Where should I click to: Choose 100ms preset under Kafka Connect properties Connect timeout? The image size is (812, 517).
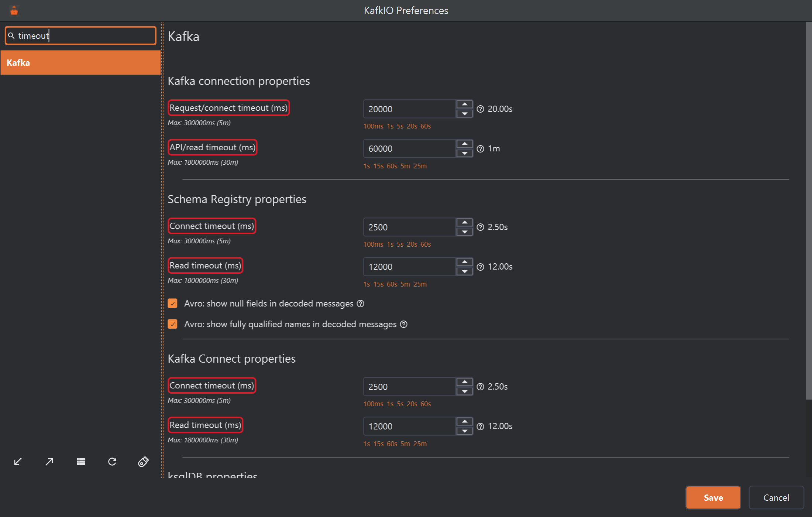(x=373, y=404)
